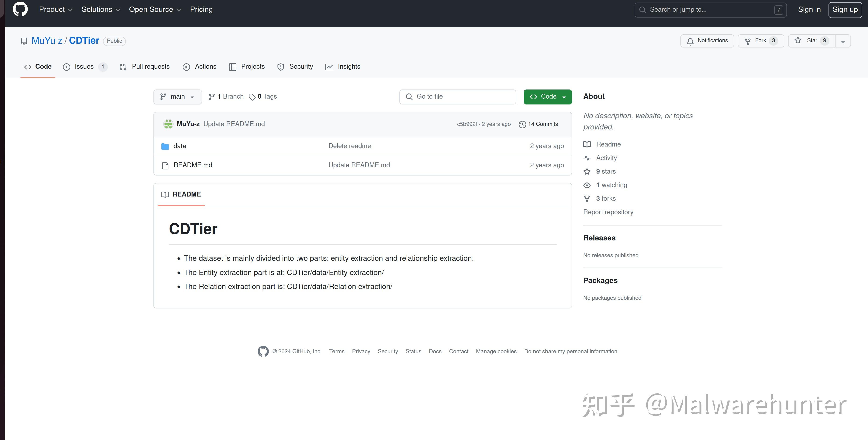Click the Sign up button
The width and height of the screenshot is (868, 440).
[x=845, y=9]
